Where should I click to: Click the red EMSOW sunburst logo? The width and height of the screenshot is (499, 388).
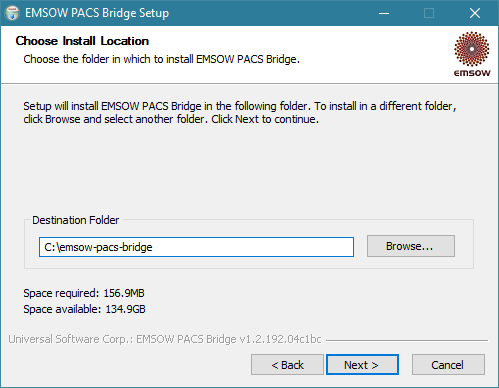click(x=472, y=49)
